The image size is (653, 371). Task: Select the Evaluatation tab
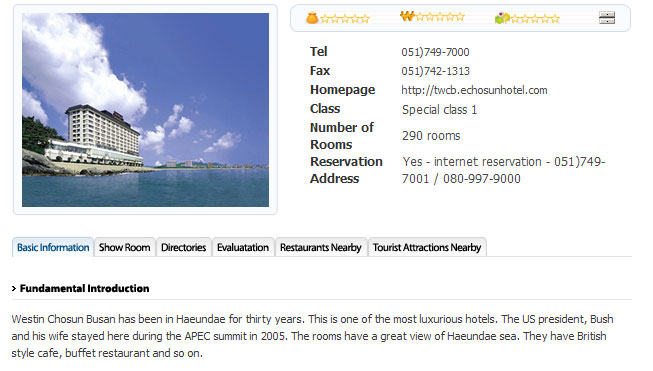pyautogui.click(x=243, y=247)
